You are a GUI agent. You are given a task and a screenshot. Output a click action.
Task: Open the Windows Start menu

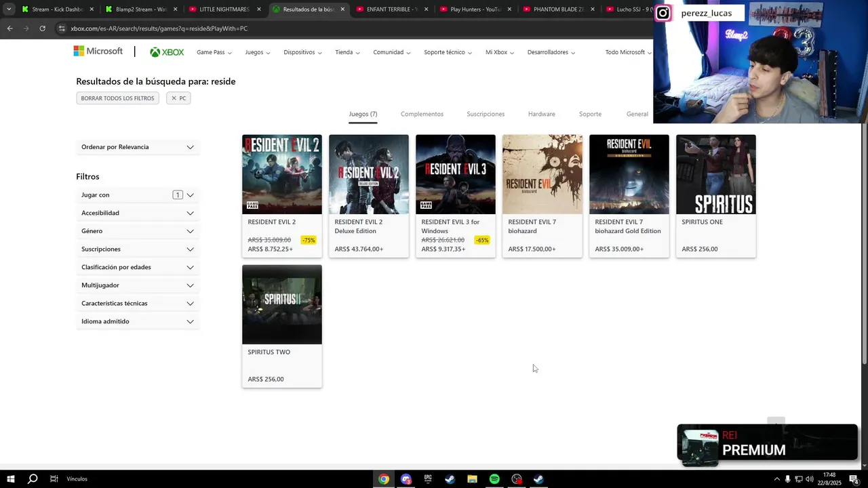(x=11, y=479)
